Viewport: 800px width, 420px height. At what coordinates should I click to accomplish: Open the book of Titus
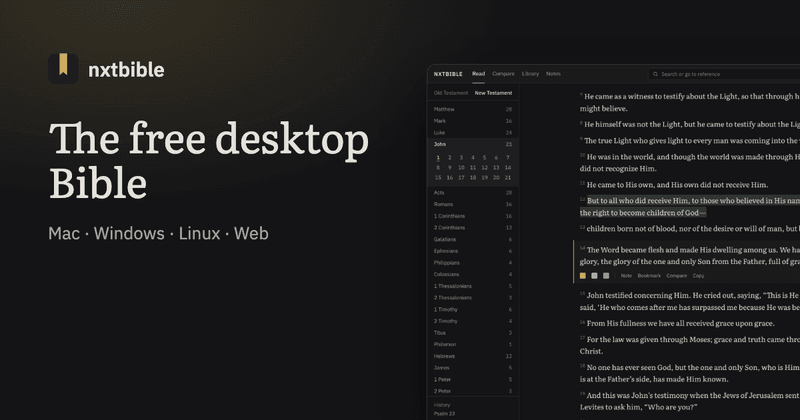click(x=472, y=333)
